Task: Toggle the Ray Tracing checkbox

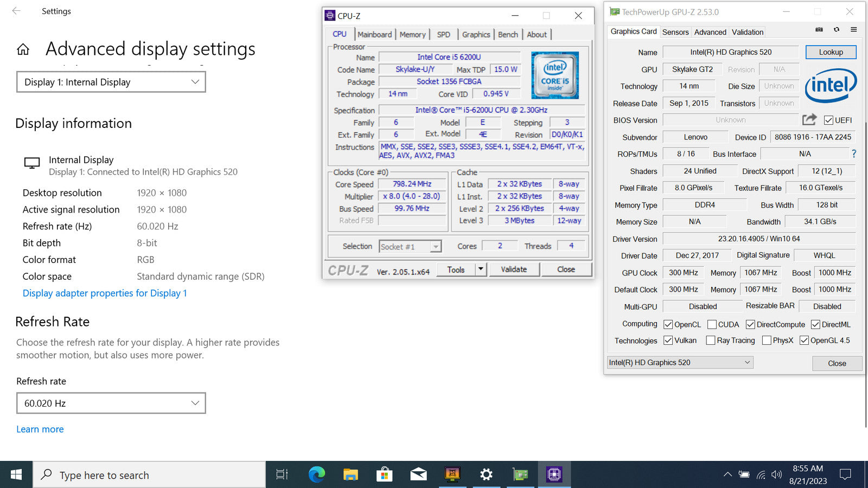Action: coord(710,341)
